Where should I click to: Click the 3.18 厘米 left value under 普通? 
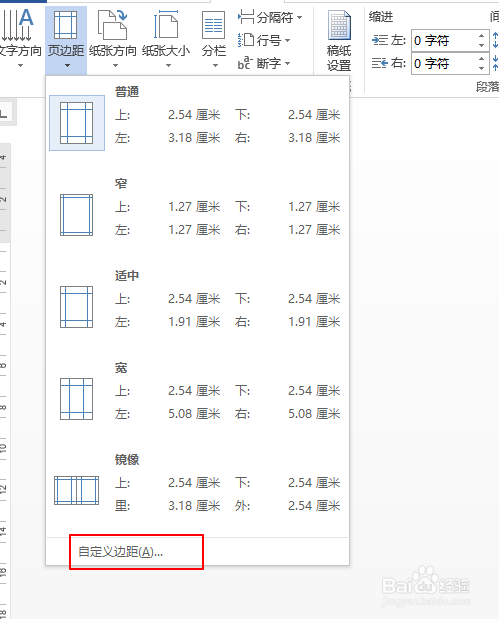click(x=194, y=138)
